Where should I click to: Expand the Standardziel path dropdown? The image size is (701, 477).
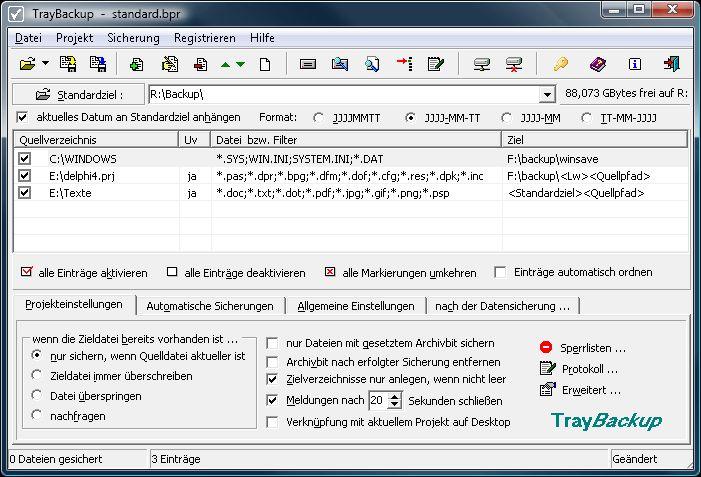[547, 95]
